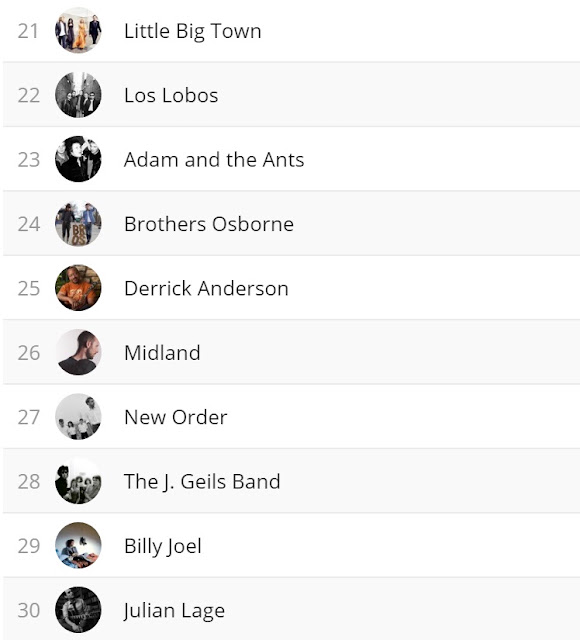Open the Billy Joel artist image
580x640 pixels.
pyautogui.click(x=78, y=545)
